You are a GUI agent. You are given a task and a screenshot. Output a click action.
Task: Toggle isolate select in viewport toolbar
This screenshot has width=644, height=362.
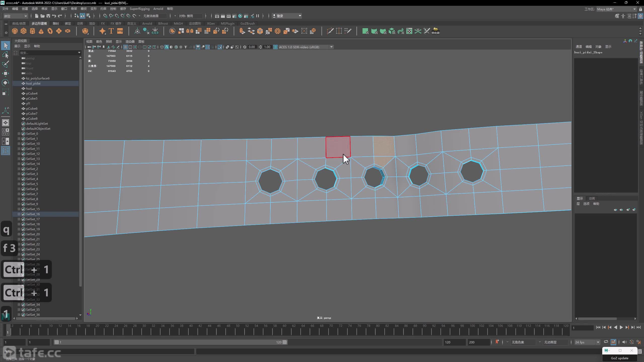(x=220, y=47)
